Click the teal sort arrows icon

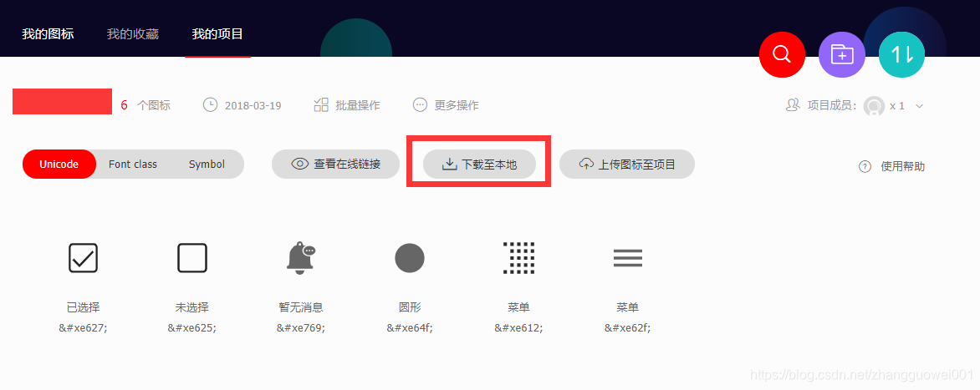click(x=902, y=54)
